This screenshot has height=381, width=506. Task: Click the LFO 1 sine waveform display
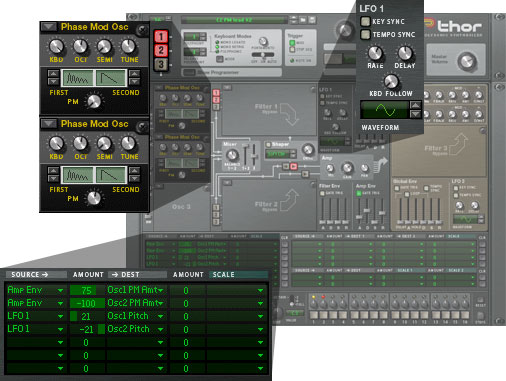pos(385,110)
